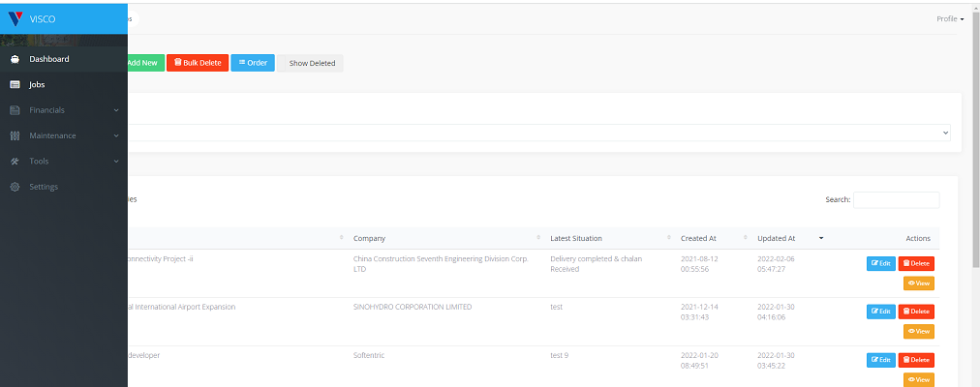
Task: Sort by Latest Situation column
Action: coord(607,238)
